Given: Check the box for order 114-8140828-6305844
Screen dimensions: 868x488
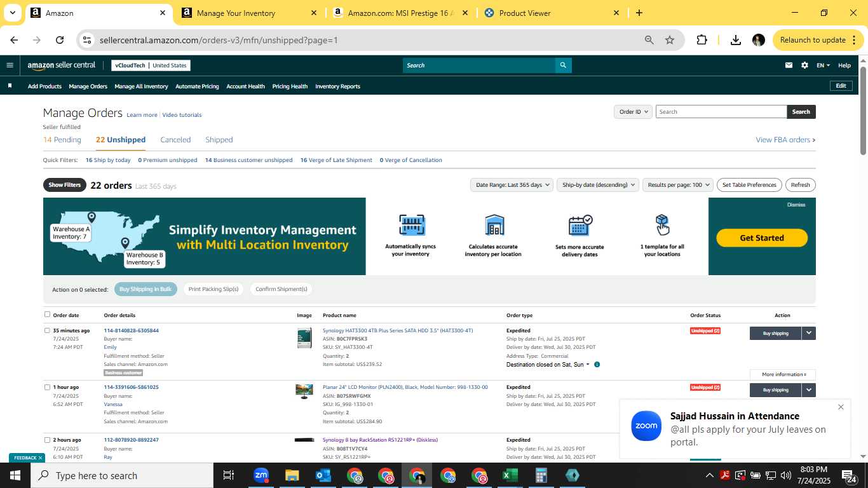Looking at the screenshot, I should pyautogui.click(x=47, y=330).
